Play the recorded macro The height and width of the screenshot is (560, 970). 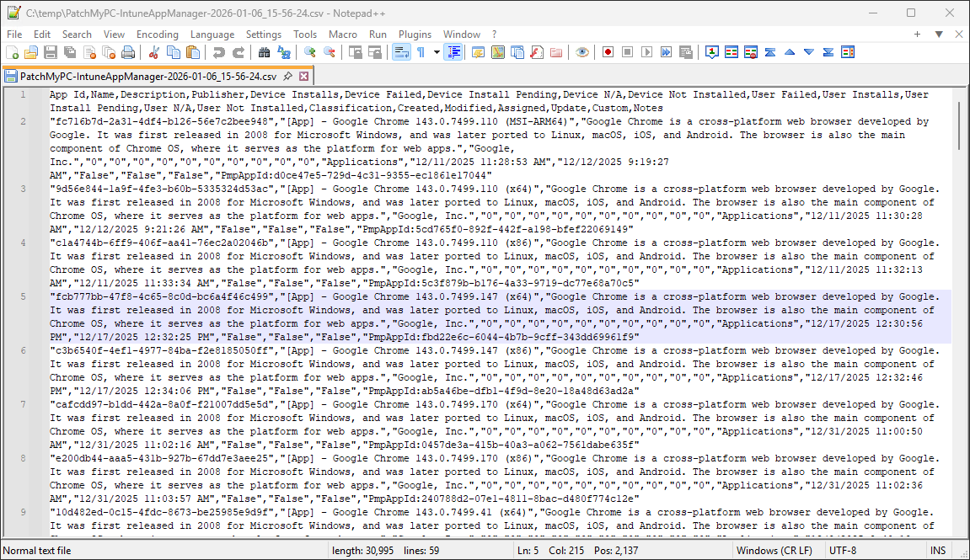click(x=646, y=51)
